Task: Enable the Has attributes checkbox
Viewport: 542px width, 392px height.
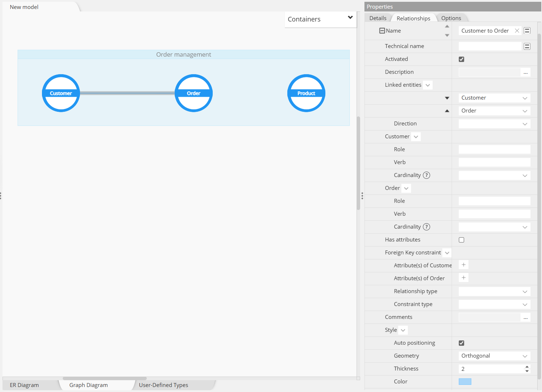Action: click(x=461, y=240)
